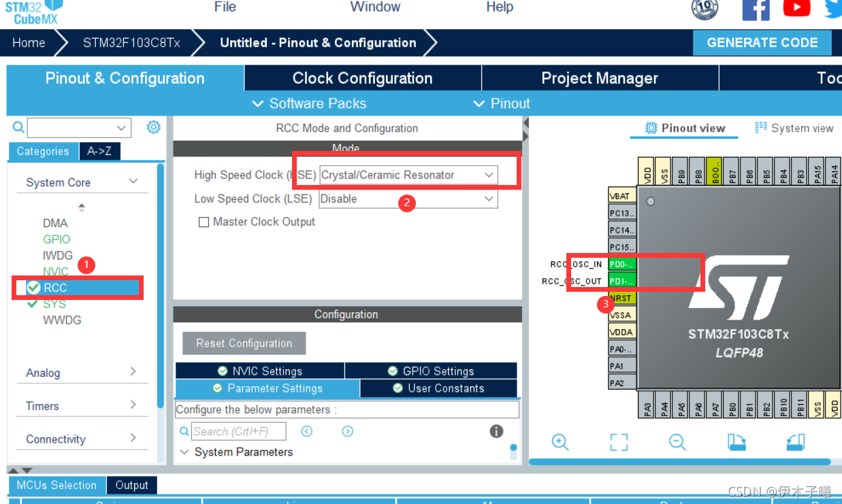Open the Facebook icon link
The width and height of the screenshot is (842, 504).
pyautogui.click(x=756, y=8)
